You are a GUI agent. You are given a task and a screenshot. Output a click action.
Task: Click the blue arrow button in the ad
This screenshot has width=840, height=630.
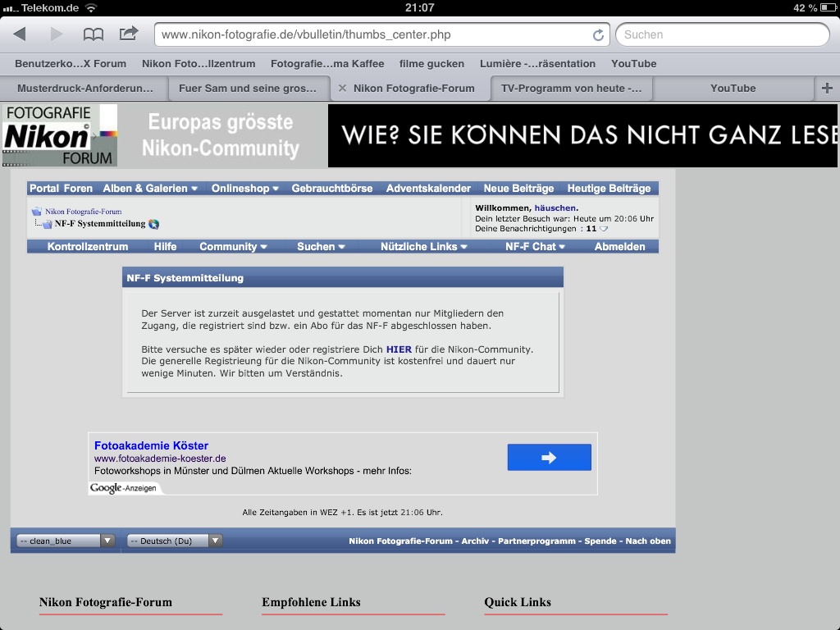[549, 457]
